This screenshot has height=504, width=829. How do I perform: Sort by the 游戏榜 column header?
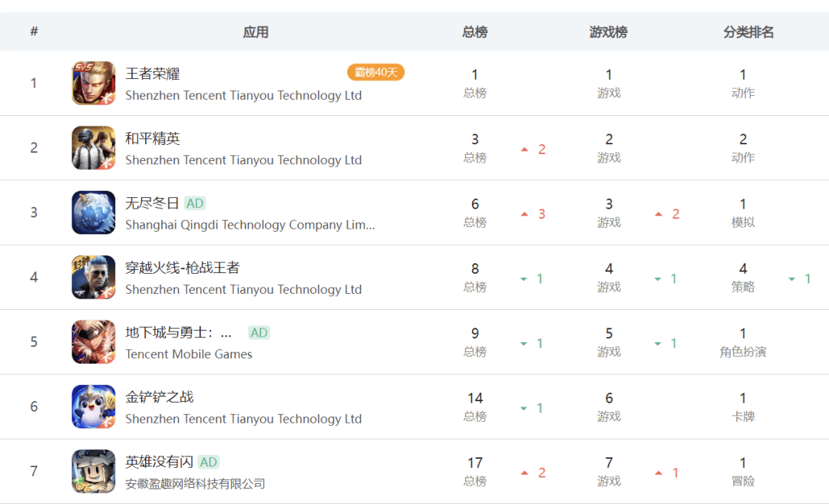(609, 32)
